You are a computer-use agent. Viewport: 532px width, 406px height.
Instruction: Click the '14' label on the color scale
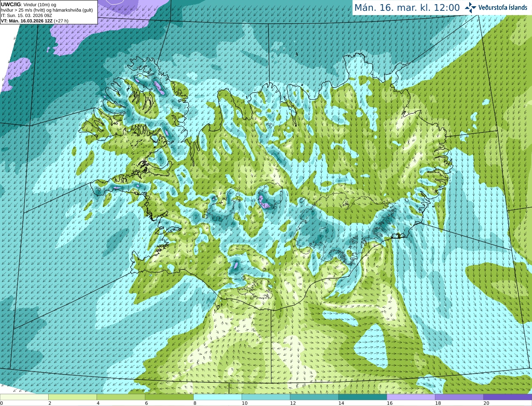click(x=341, y=403)
